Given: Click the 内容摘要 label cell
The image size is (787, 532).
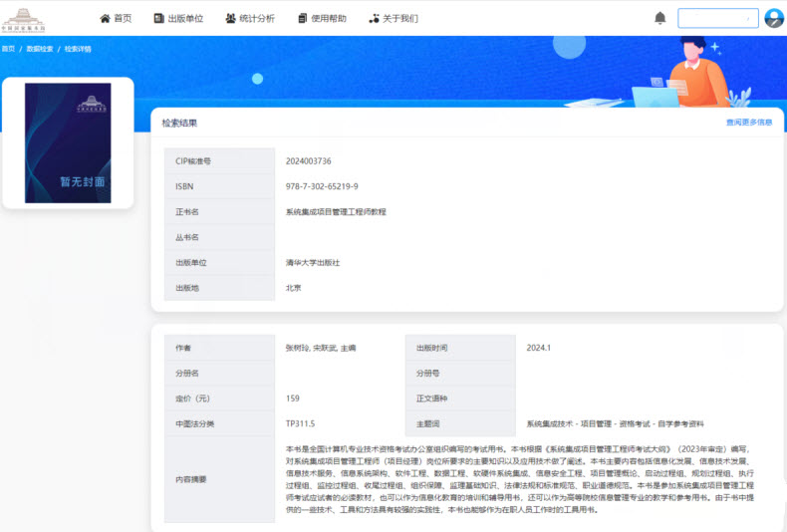Looking at the screenshot, I should tap(219, 479).
